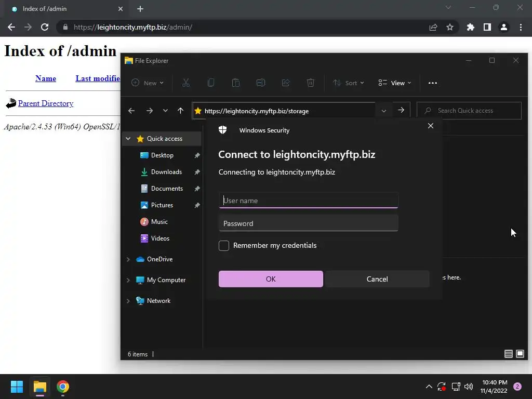Click the Go to address arrow button
The image size is (532, 399).
pyautogui.click(x=401, y=110)
